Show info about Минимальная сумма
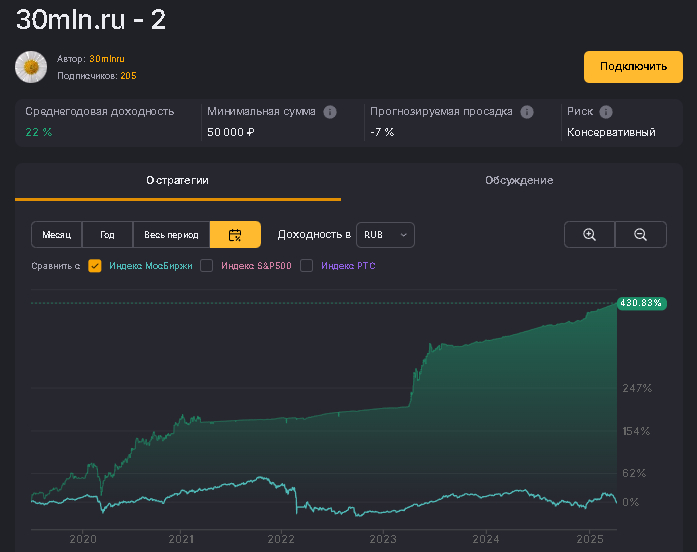Image resolution: width=697 pixels, height=552 pixels. [x=330, y=112]
